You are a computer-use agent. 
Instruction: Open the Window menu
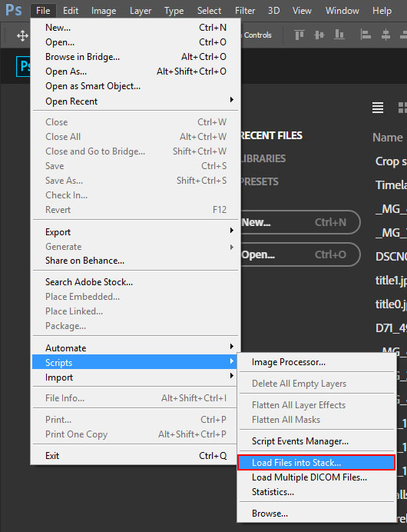(342, 11)
